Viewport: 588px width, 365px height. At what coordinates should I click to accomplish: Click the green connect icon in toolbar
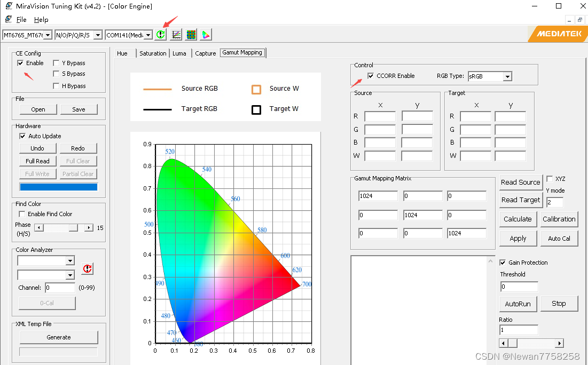(161, 35)
